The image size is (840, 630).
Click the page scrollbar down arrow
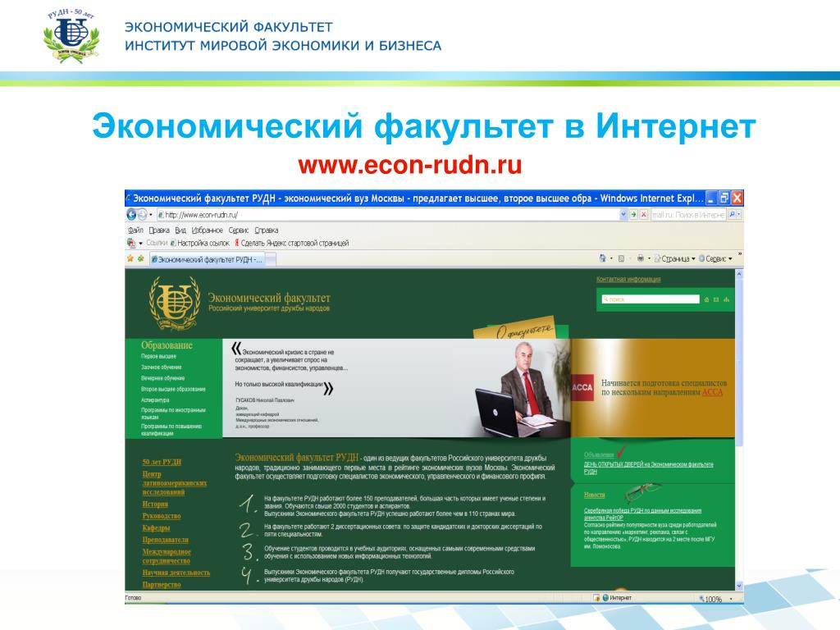click(x=739, y=586)
